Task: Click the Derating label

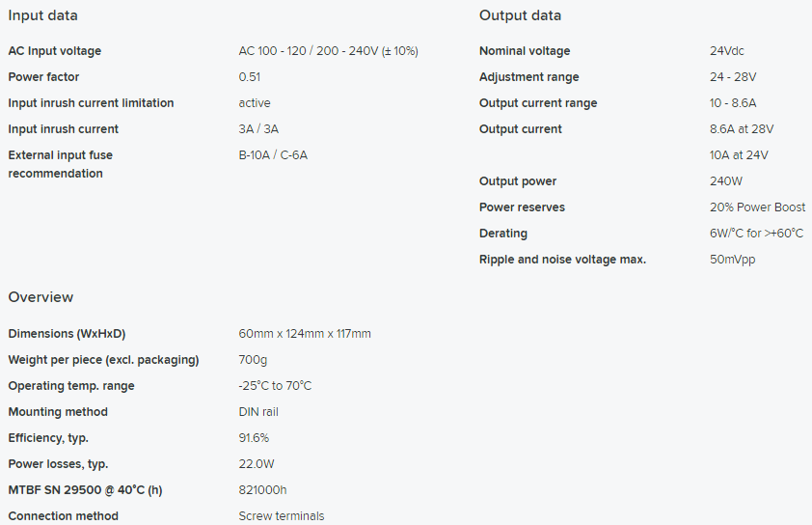Action: [503, 234]
